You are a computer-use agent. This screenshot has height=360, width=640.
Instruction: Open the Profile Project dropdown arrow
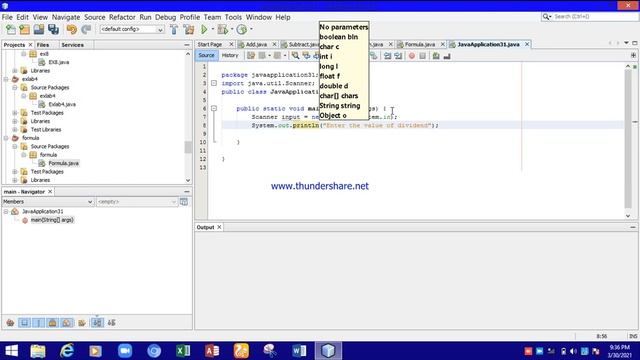click(251, 29)
